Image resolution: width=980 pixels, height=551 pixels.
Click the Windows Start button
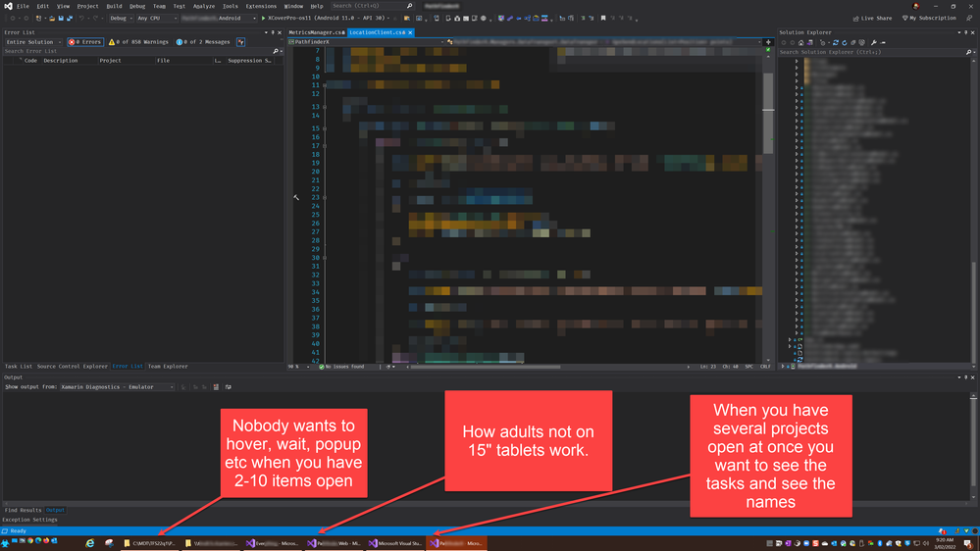(5, 543)
